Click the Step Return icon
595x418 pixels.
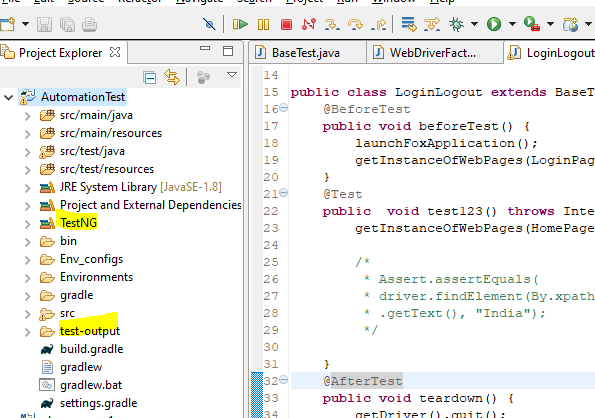pos(379,25)
